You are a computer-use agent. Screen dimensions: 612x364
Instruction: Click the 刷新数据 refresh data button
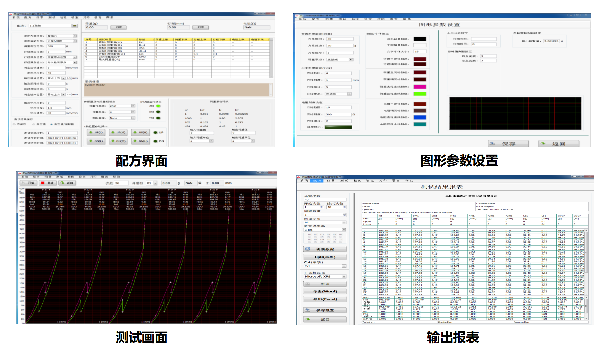click(x=325, y=249)
